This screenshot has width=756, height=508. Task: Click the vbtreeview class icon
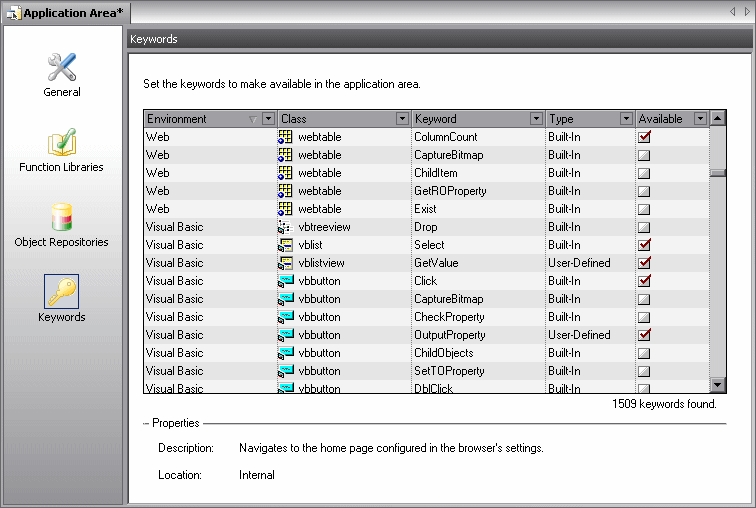(285, 227)
